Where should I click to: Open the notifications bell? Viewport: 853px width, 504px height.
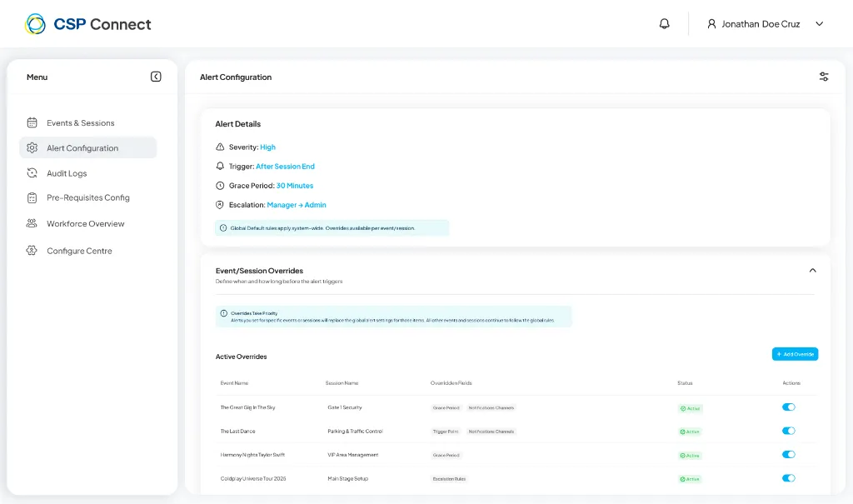664,24
